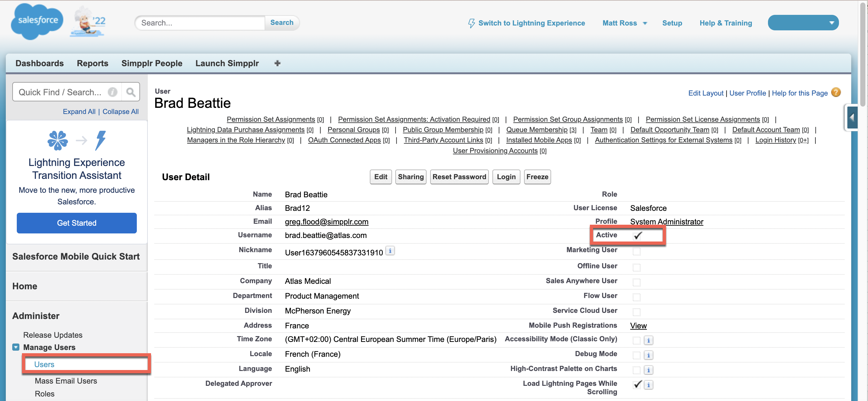Click the Accessibility Mode info icon
Screen dimensions: 868x401
tap(649, 340)
